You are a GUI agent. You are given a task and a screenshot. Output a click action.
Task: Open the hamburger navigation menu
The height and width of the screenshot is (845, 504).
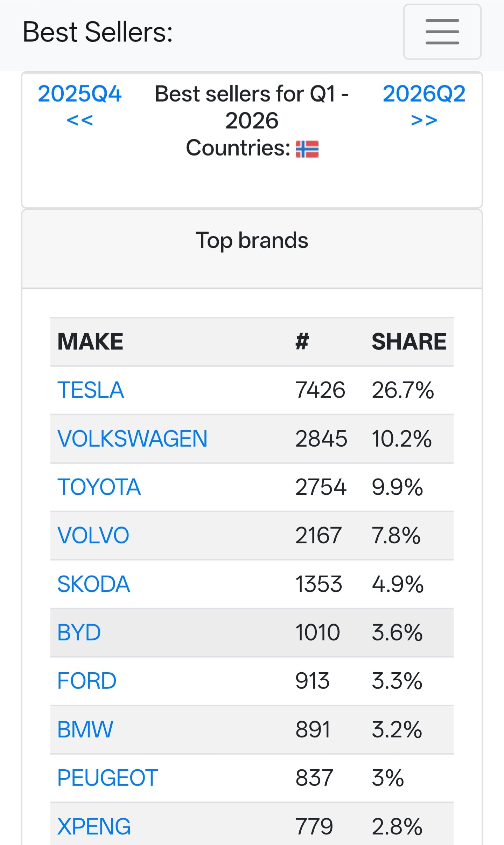coord(442,32)
